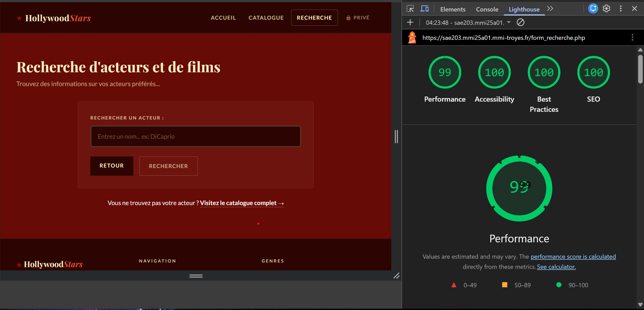Viewport: 644px width, 310px height.
Task: Open the Lighthouse report tools menu
Action: click(x=632, y=38)
